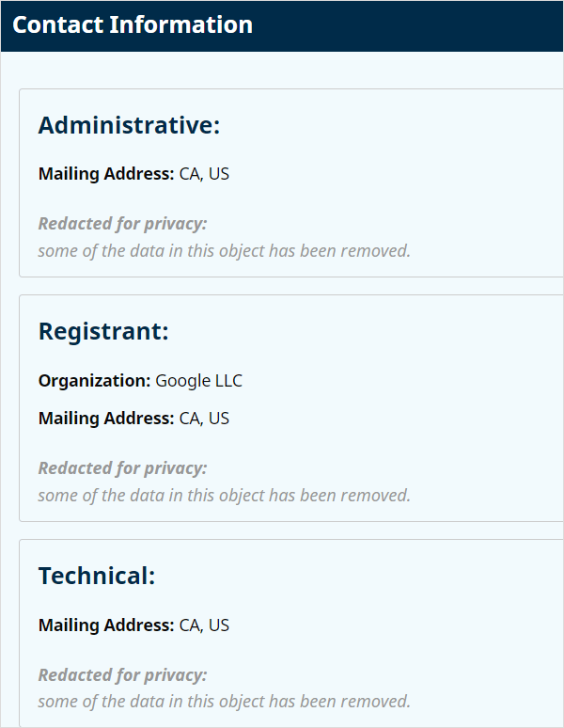
Task: Click Redacted for privacy note in Technical
Action: pyautogui.click(x=122, y=675)
